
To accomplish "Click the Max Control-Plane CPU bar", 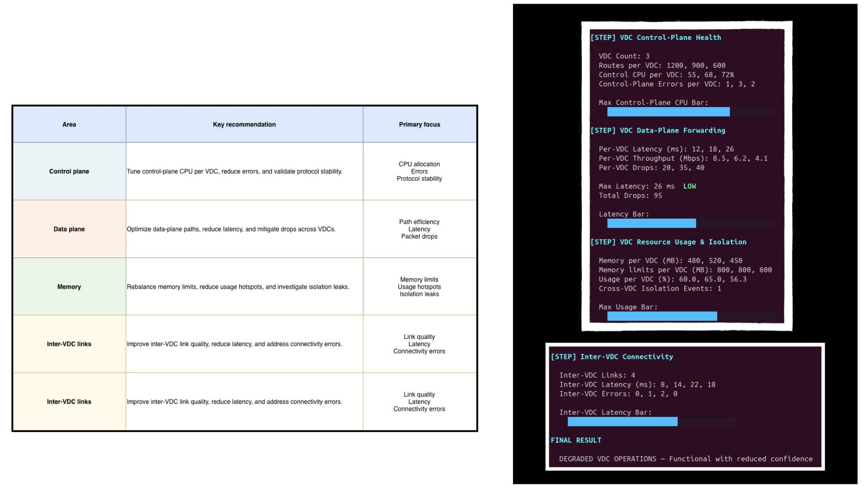I will pyautogui.click(x=691, y=112).
